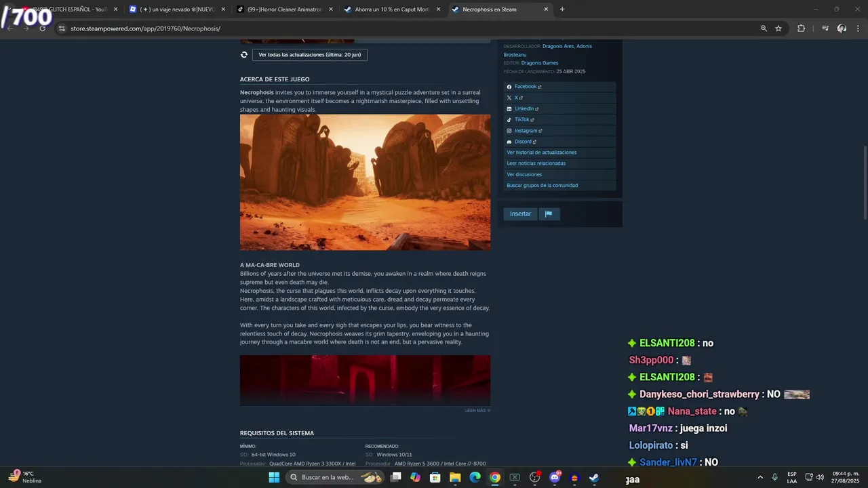The width and height of the screenshot is (868, 488).
Task: Open Microsoft Store from taskbar
Action: click(435, 477)
